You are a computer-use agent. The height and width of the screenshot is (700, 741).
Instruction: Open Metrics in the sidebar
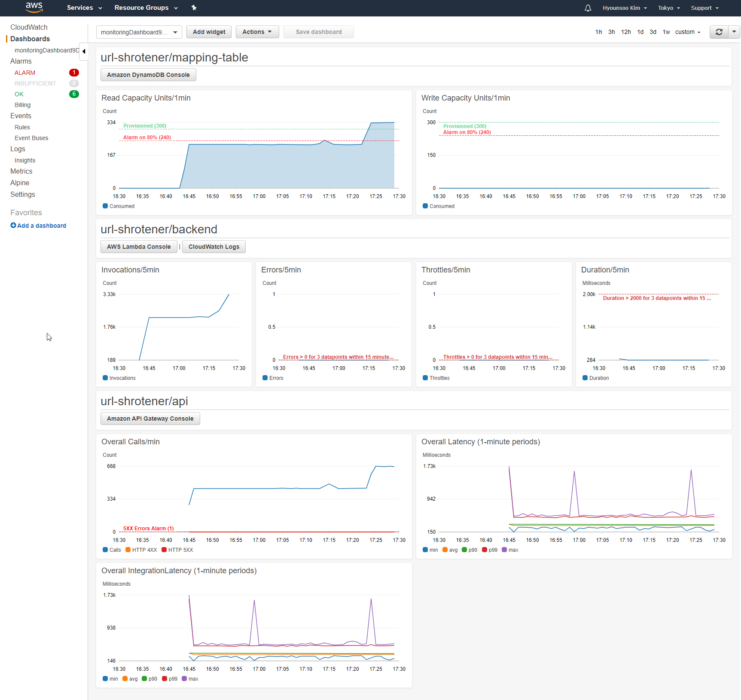pyautogui.click(x=21, y=171)
